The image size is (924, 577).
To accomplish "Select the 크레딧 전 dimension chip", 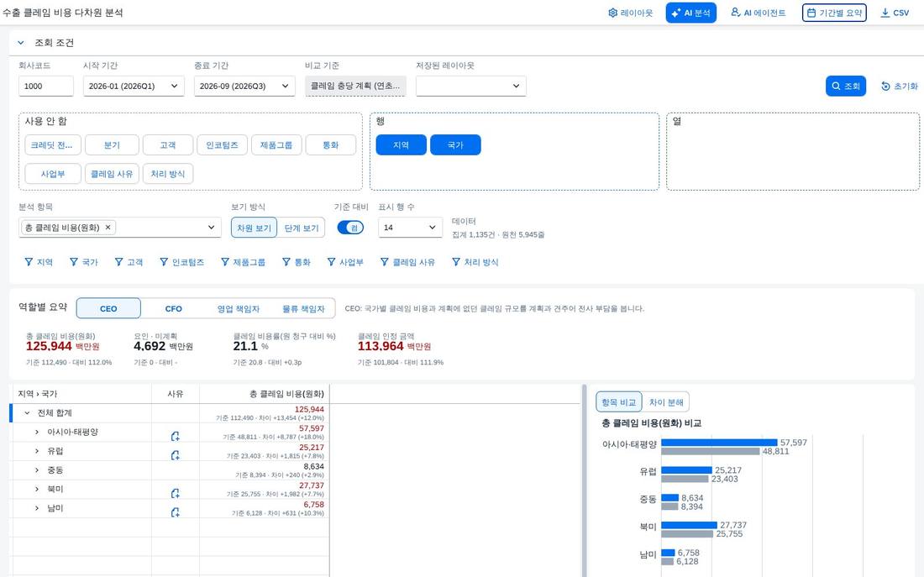I will [x=52, y=145].
